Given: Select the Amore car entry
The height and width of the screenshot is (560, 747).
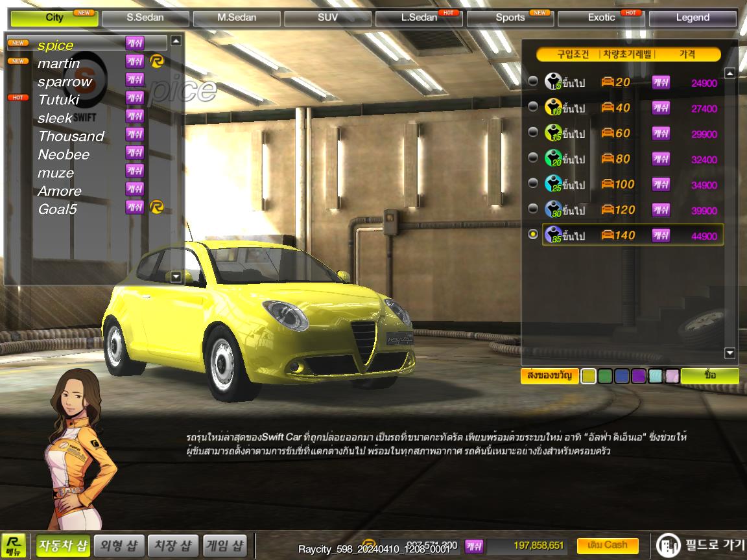Looking at the screenshot, I should pyautogui.click(x=60, y=191).
